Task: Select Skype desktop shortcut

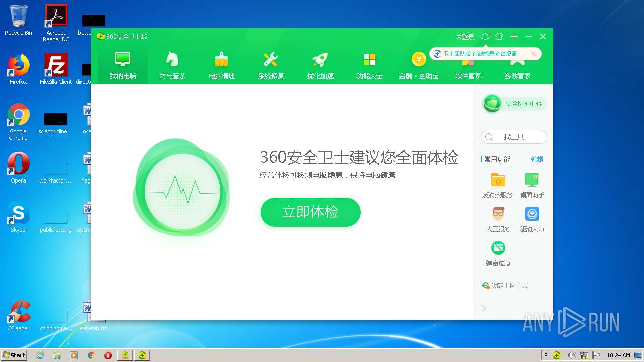Action: pos(18,217)
